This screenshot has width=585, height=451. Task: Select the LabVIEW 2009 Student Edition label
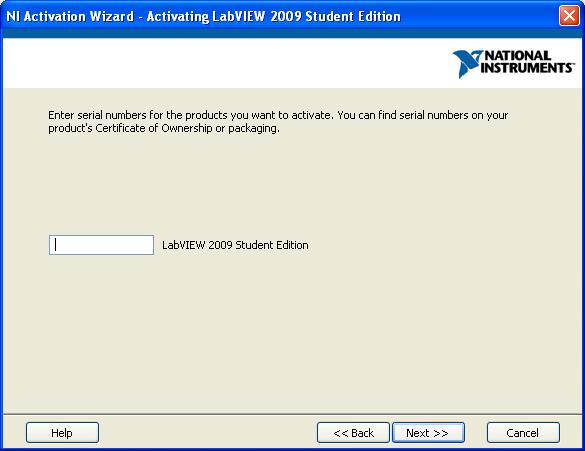click(x=235, y=245)
